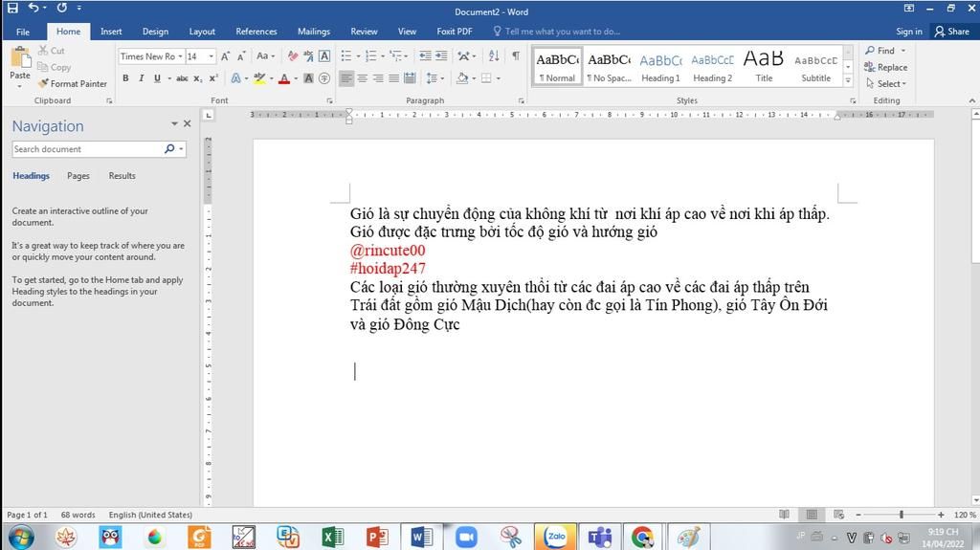Click Format Painter brush

point(72,83)
